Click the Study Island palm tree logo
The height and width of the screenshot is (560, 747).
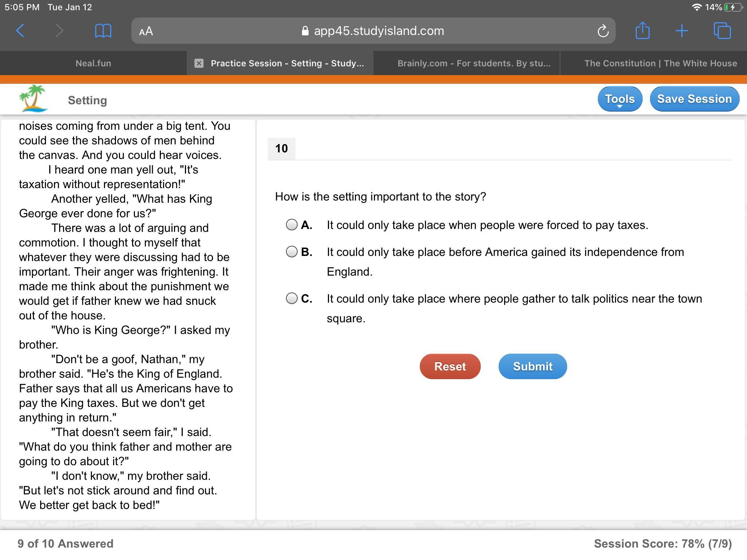click(x=33, y=98)
